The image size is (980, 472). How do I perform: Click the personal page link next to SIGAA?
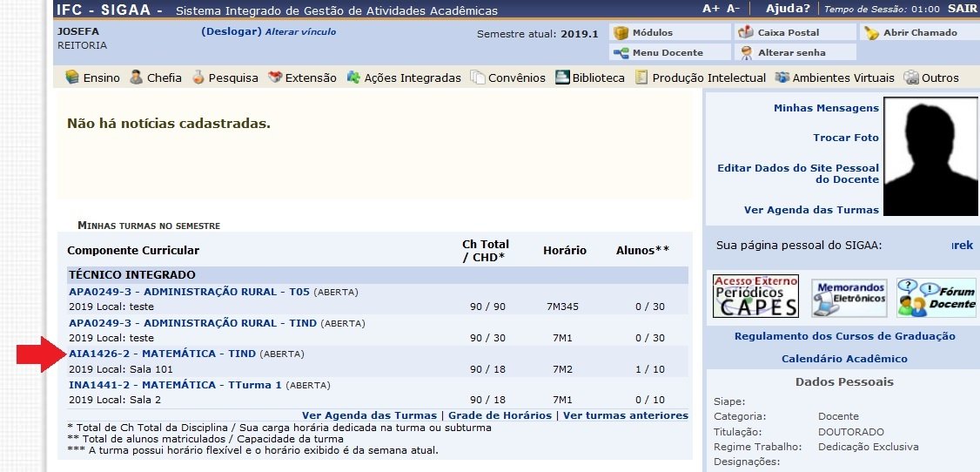[x=962, y=246]
